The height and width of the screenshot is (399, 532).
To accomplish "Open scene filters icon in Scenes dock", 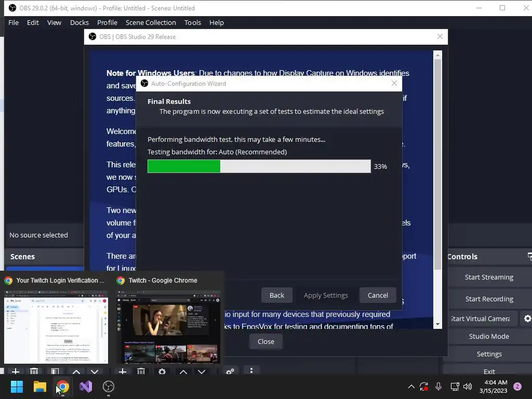I will click(x=55, y=371).
